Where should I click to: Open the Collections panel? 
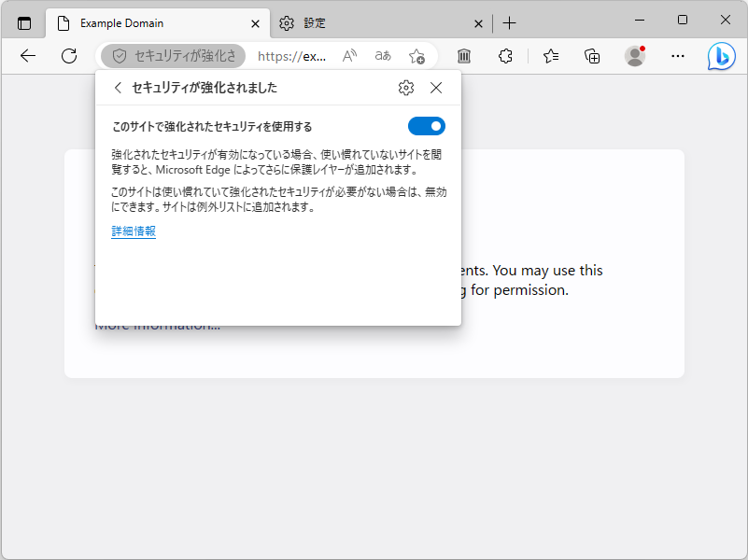point(591,56)
